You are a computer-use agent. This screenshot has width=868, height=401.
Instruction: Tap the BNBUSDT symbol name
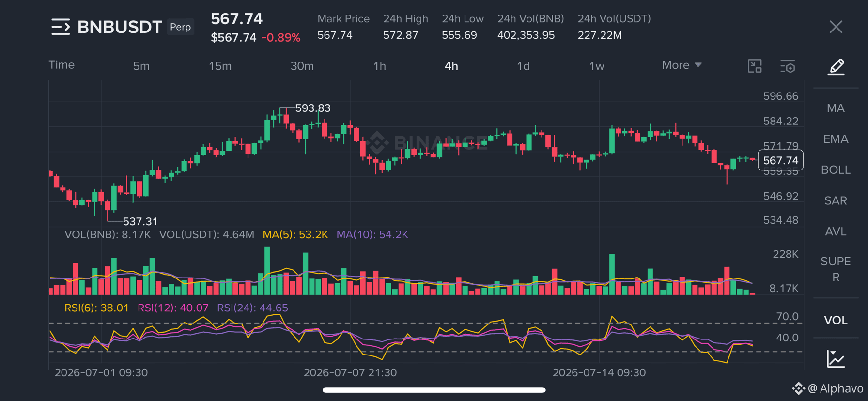(x=120, y=27)
